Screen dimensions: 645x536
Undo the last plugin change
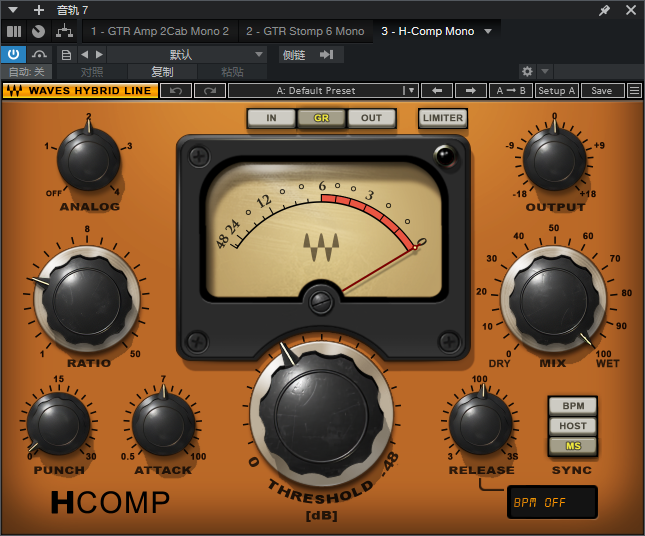[x=176, y=90]
